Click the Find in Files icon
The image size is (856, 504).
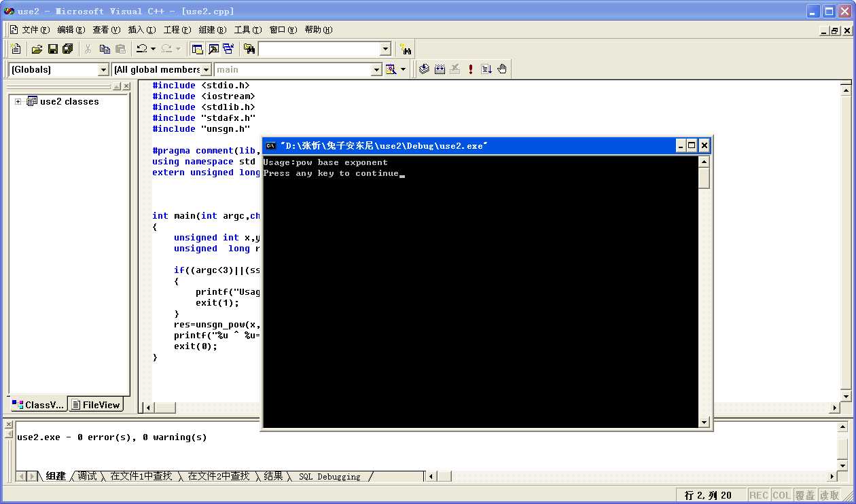point(249,49)
